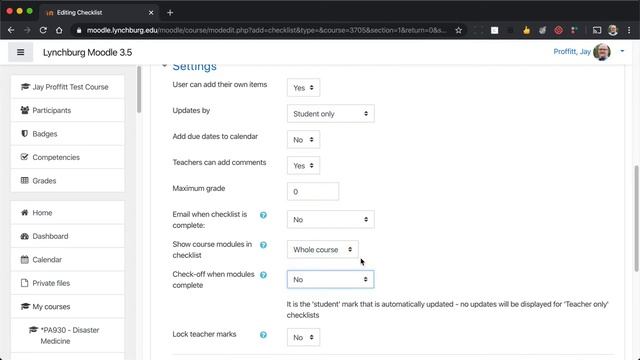Open a new browser tab with plus

click(x=170, y=13)
